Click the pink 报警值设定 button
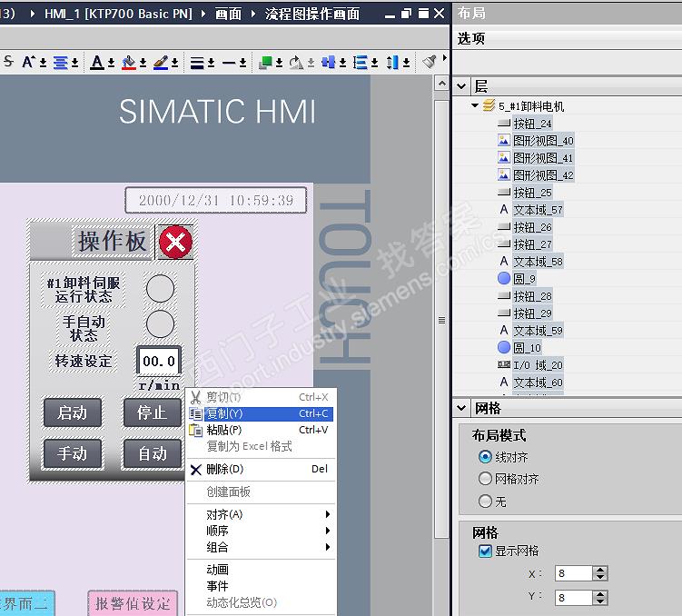This screenshot has width=682, height=616. (133, 603)
